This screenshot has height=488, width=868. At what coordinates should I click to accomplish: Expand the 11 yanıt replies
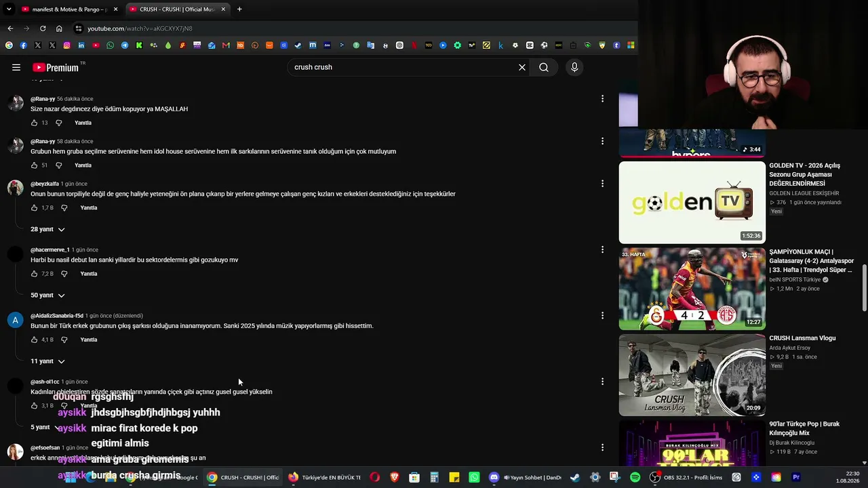(47, 361)
